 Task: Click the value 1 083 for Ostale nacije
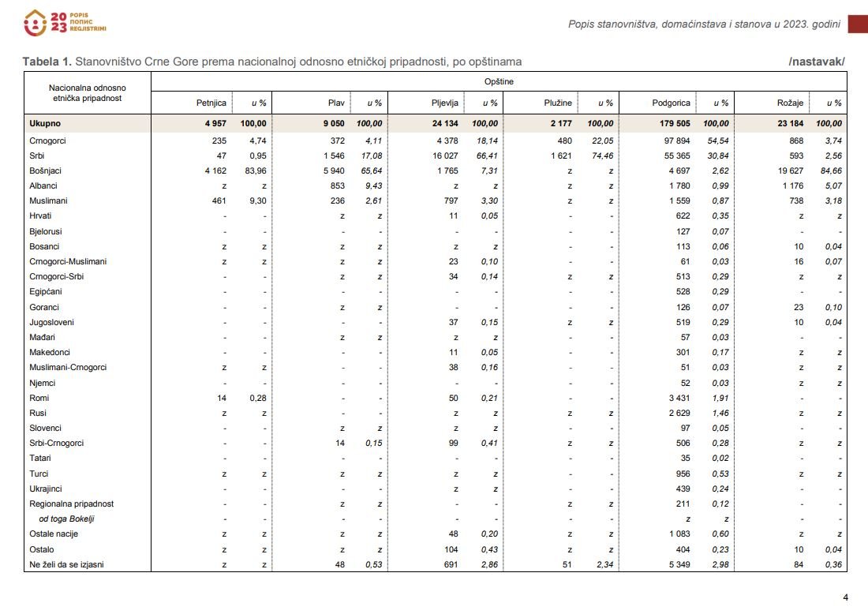pos(679,534)
